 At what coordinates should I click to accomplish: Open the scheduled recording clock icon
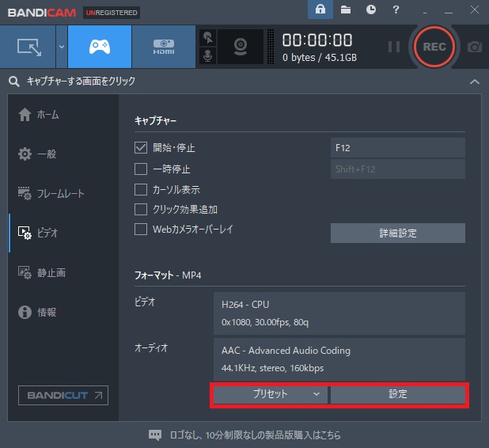(371, 9)
